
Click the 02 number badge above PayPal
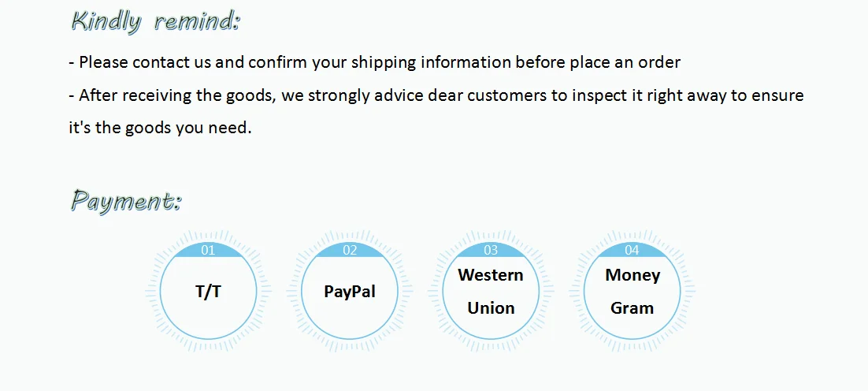point(349,250)
